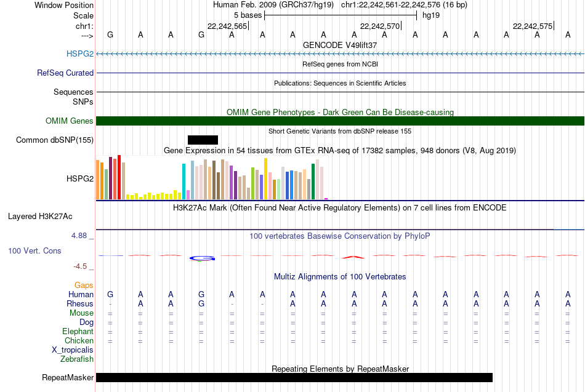Click the dark green OMIM Genes bar
The height and width of the screenshot is (392, 585).
(340, 121)
